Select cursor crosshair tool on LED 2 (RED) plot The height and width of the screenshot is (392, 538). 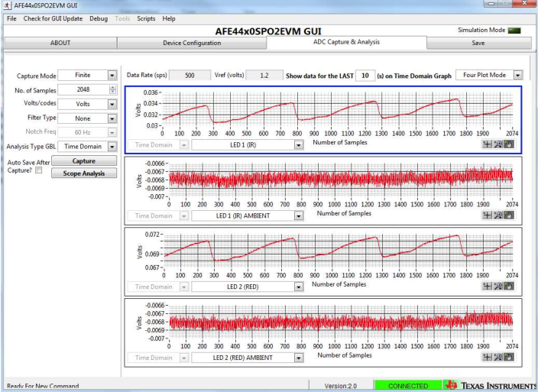(488, 287)
